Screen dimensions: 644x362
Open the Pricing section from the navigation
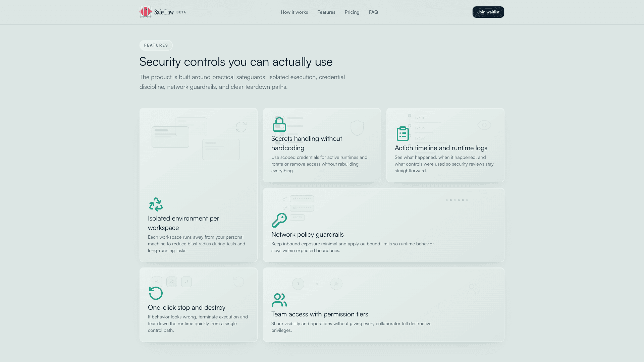click(352, 12)
